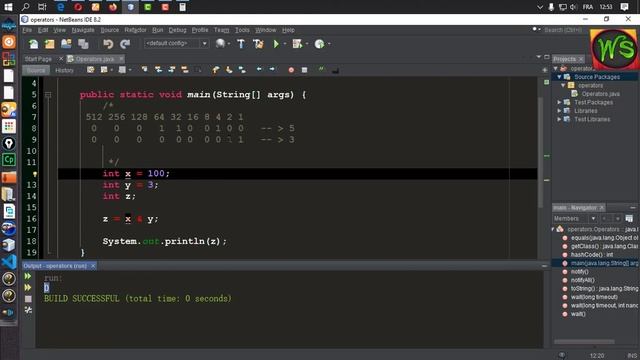640x360 pixels.
Task: Close the Output - operators (run) tab
Action: (93, 266)
